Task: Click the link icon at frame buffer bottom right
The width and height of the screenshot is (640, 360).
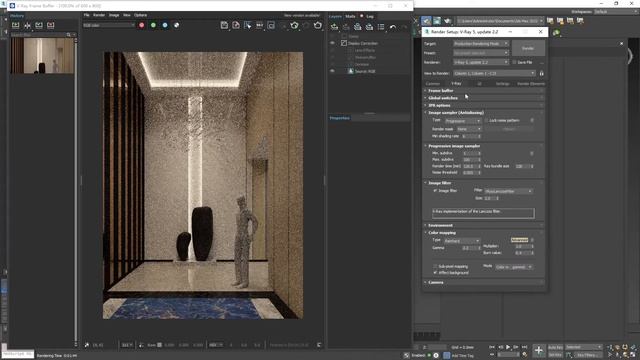Action: click(319, 345)
